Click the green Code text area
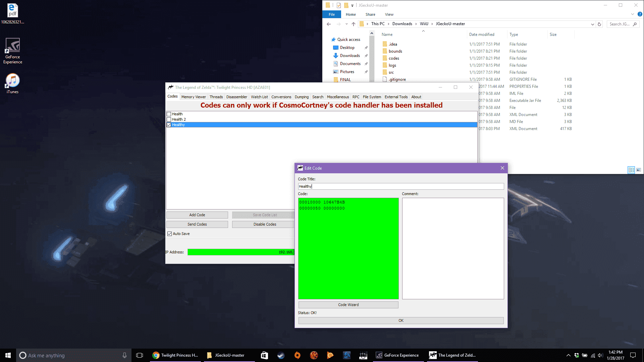Image resolution: width=644 pixels, height=362 pixels. tap(348, 248)
